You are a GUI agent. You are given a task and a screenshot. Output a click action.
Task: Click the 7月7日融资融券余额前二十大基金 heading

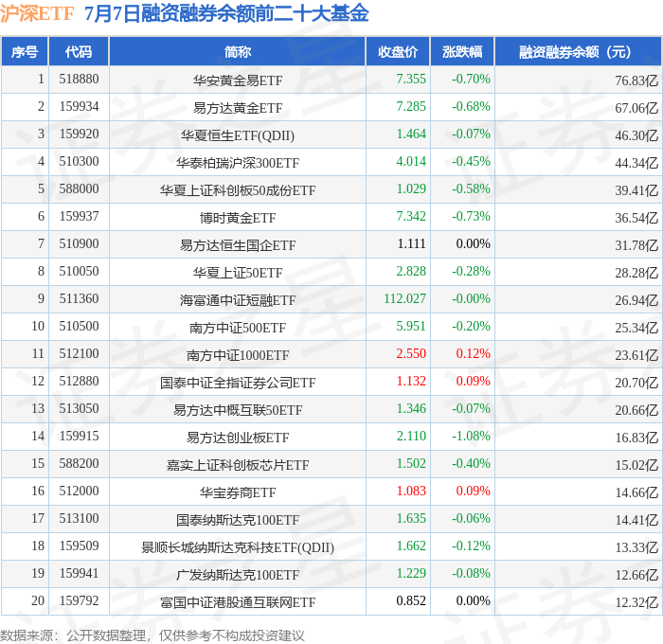point(226,13)
